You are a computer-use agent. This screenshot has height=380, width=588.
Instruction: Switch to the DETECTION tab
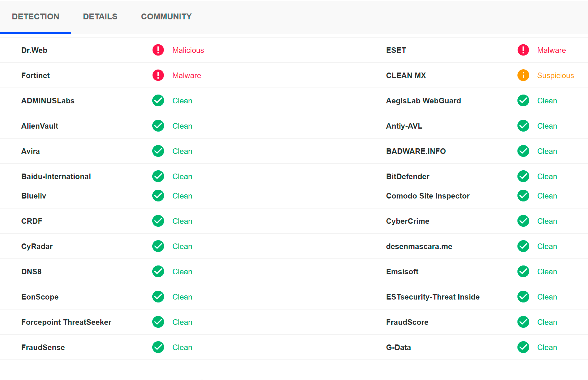click(36, 17)
